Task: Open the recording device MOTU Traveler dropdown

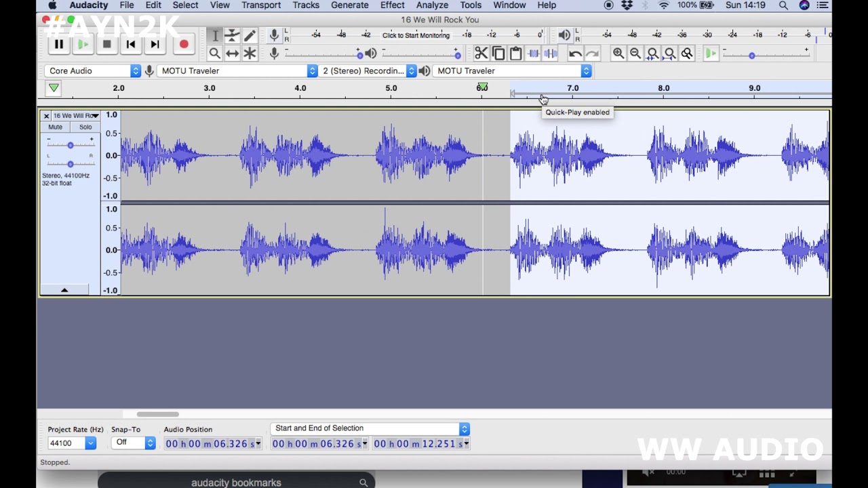Action: tap(237, 71)
